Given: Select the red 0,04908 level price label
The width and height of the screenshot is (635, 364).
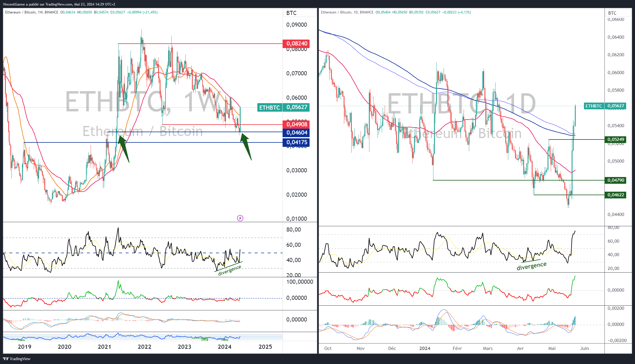Looking at the screenshot, I should (297, 124).
